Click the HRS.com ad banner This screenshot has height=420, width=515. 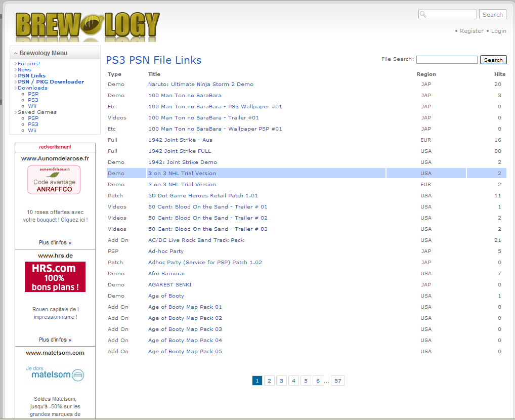coord(55,277)
